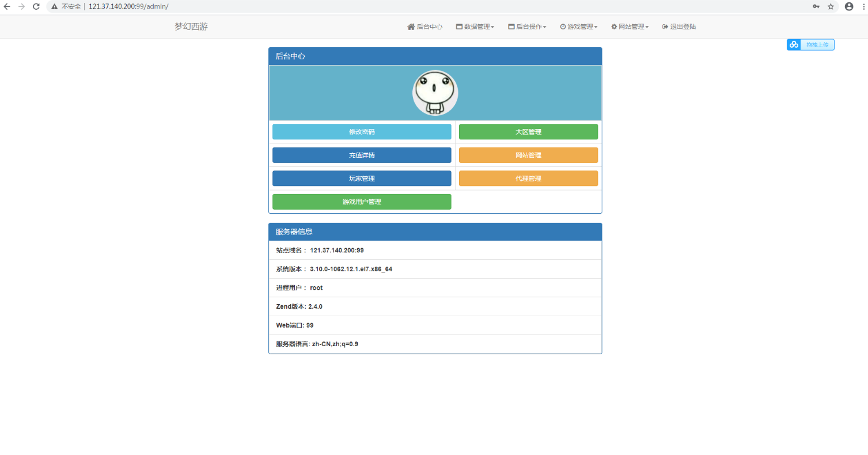The image size is (868, 455).
Task: Click the 修改密码 button
Action: 361,131
